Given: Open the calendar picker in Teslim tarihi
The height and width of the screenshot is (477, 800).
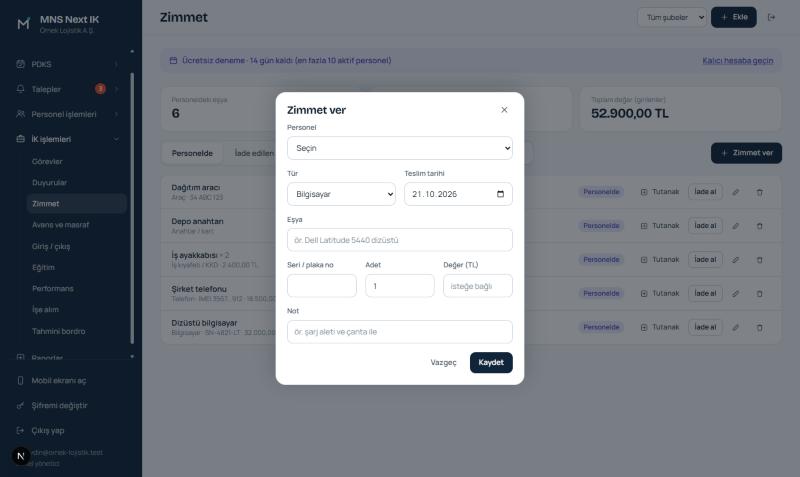Looking at the screenshot, I should point(500,194).
